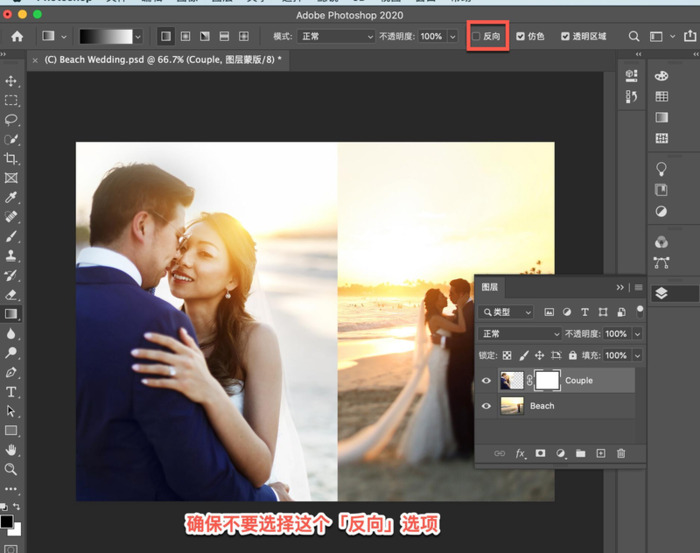
Task: Create a new group folder in Layers
Action: [x=580, y=453]
